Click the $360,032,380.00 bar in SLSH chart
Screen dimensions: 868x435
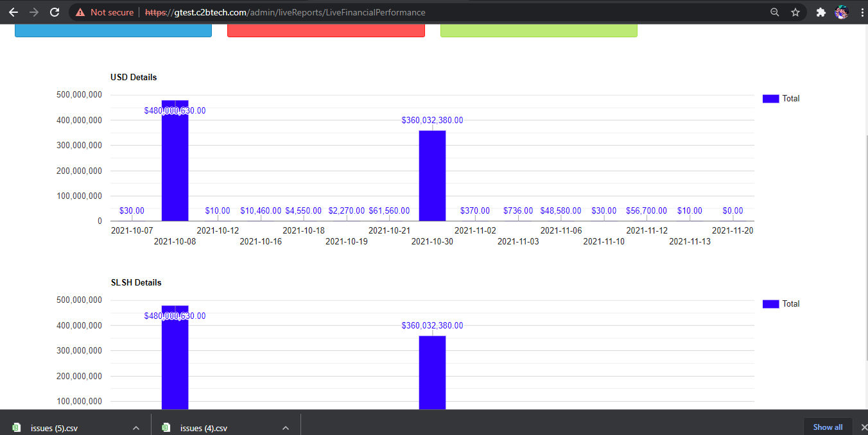432,373
